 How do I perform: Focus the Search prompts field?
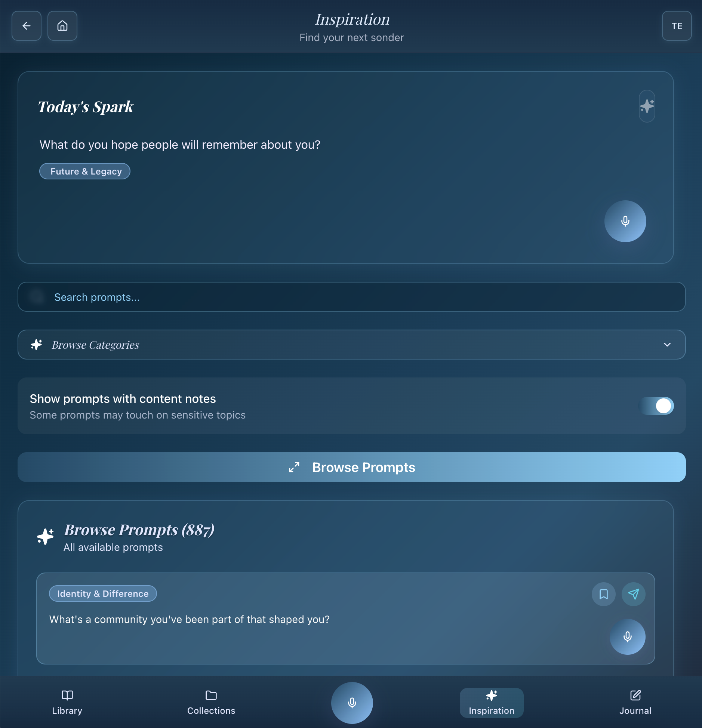(x=351, y=297)
